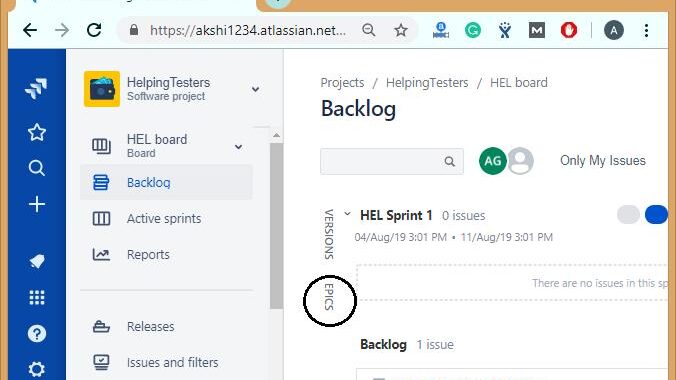Open the Chrome profile avatar A
The image size is (676, 380).
614,30
